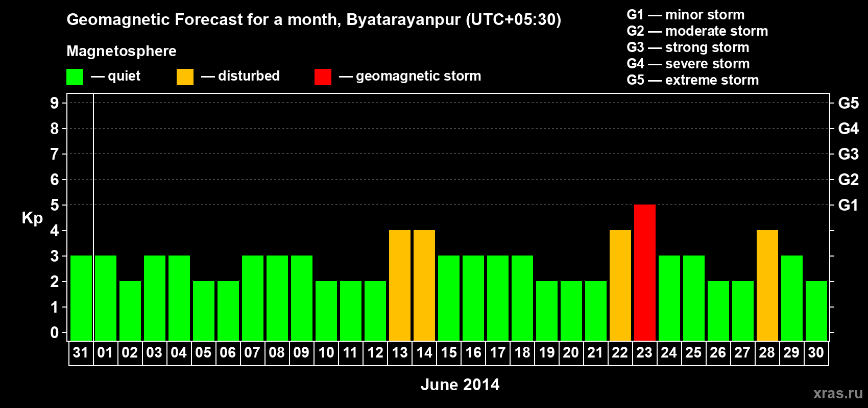The height and width of the screenshot is (408, 868).
Task: Select the green bar for day 24
Action: [669, 298]
